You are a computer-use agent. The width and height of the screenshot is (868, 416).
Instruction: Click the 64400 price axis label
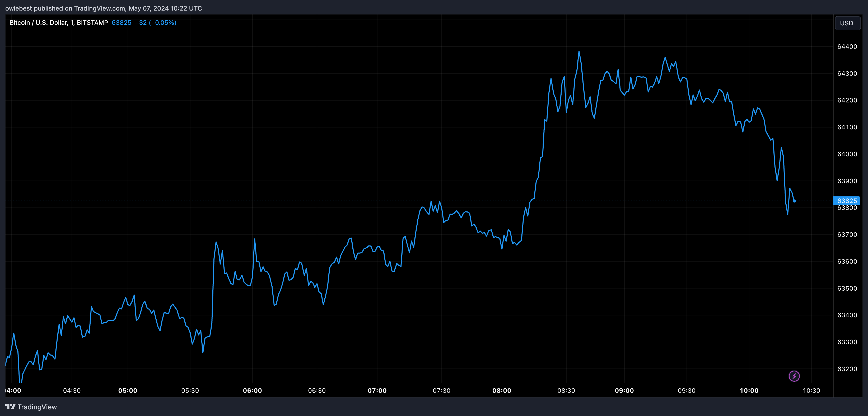click(x=847, y=47)
